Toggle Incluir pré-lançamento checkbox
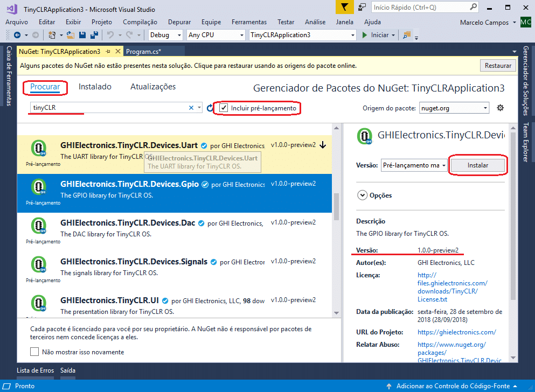Screen dimensions: 535x392 pos(224,108)
